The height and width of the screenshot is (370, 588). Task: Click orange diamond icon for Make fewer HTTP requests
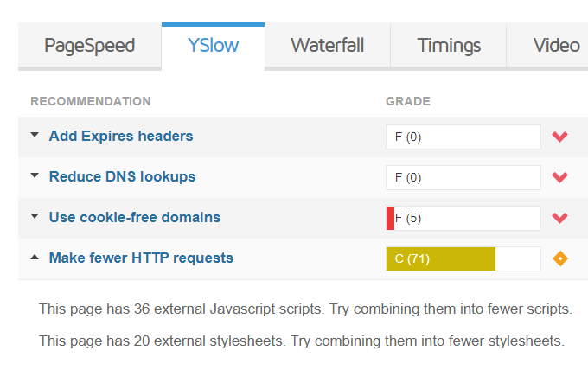click(x=560, y=258)
